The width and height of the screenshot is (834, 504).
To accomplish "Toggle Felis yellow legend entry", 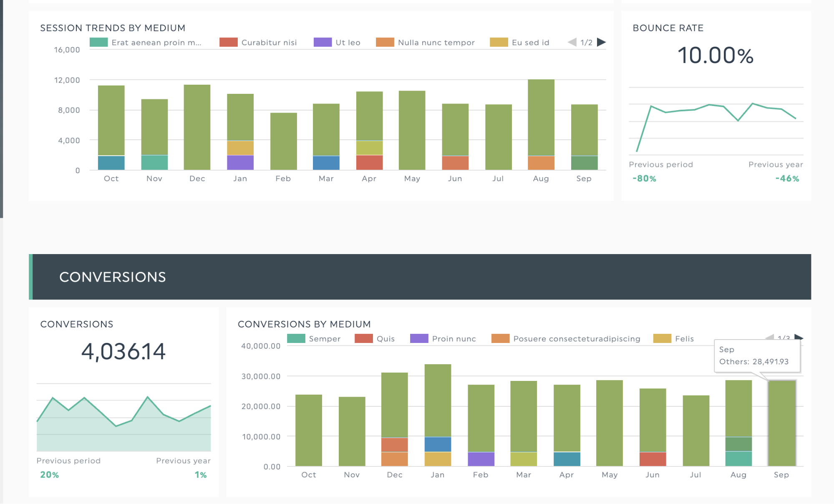I will click(x=684, y=339).
